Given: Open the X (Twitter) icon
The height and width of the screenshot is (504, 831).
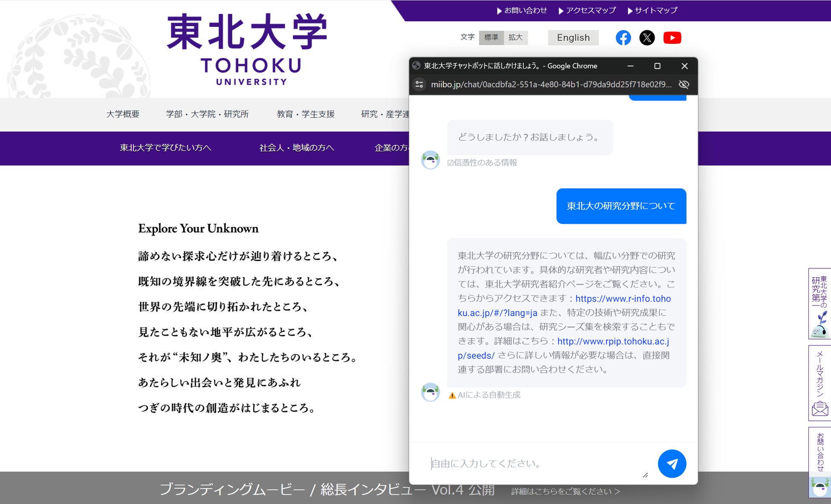Looking at the screenshot, I should point(647,38).
